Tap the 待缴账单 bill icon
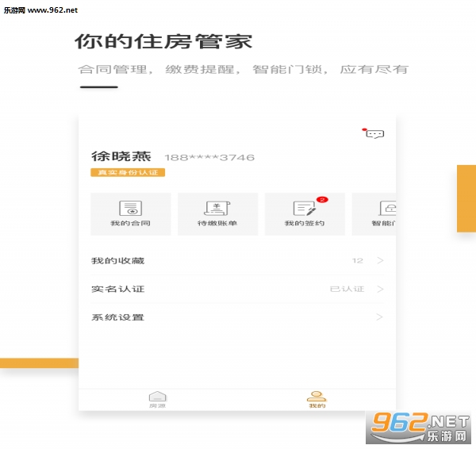Image resolution: width=476 pixels, height=449 pixels. [x=217, y=209]
